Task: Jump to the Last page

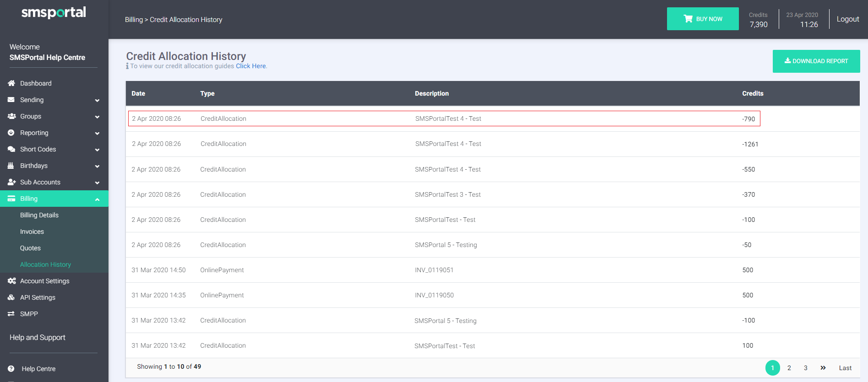Action: (845, 368)
